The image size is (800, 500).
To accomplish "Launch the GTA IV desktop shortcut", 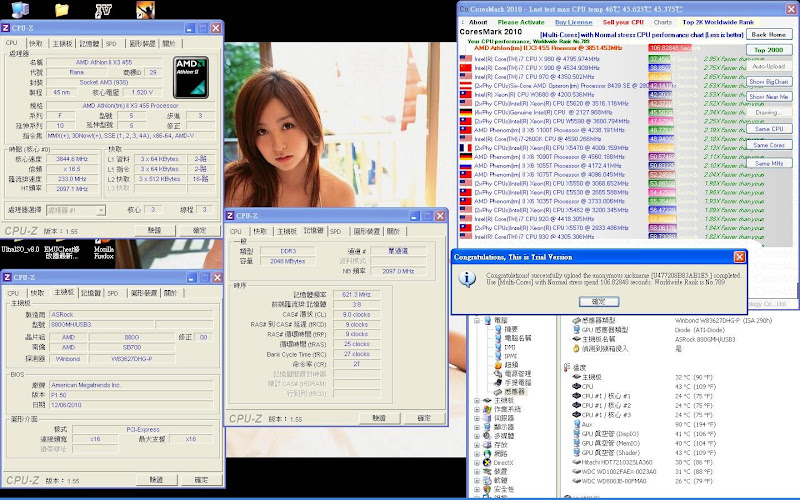I will (104, 10).
